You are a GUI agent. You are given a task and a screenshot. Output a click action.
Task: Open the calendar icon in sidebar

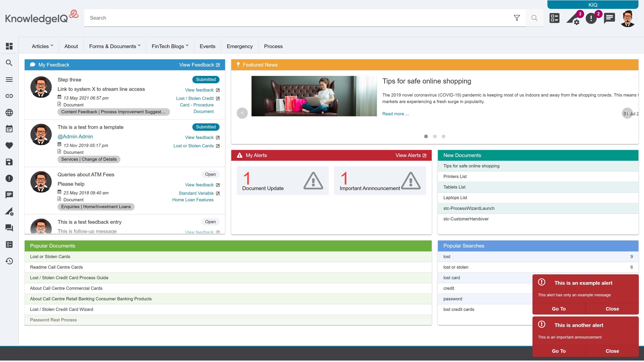pyautogui.click(x=9, y=129)
